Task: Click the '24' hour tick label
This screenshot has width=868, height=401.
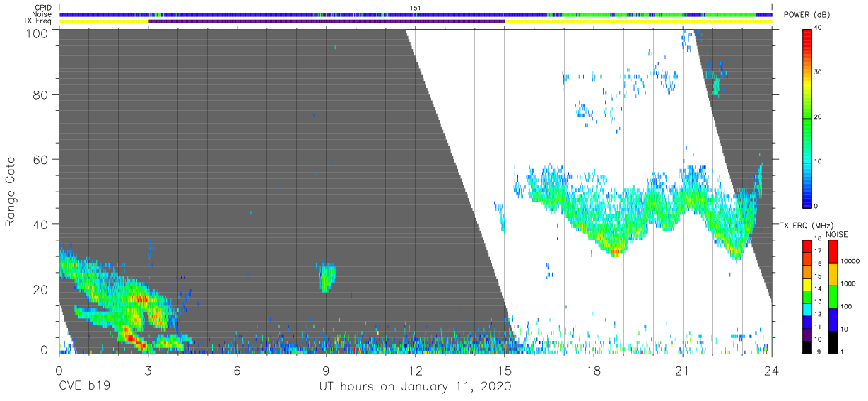Action: coord(772,370)
